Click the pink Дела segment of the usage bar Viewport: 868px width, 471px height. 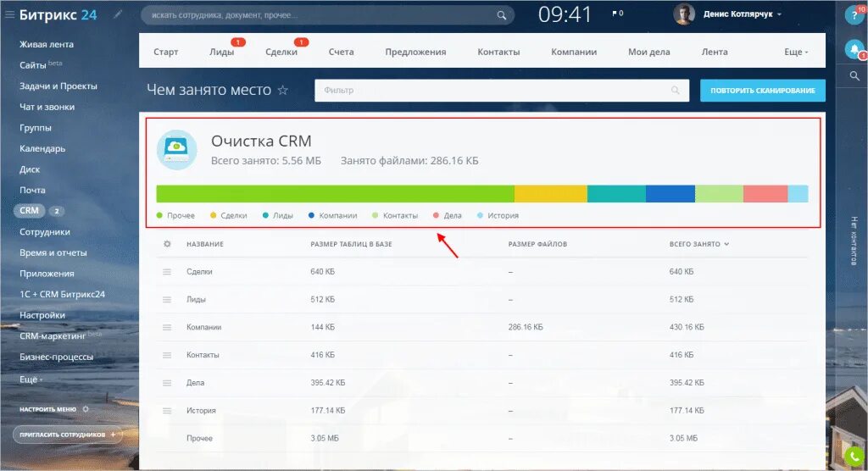point(765,194)
